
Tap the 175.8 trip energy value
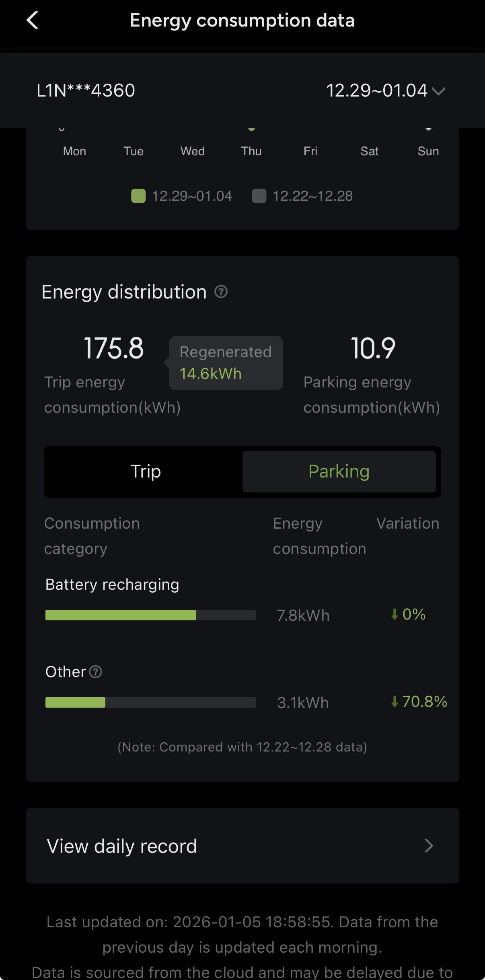pos(113,348)
